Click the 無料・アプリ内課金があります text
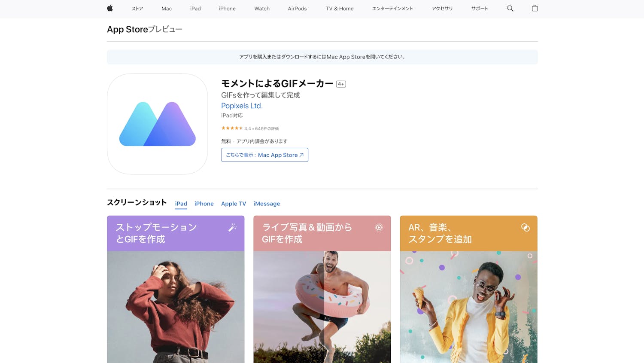Image resolution: width=644 pixels, height=363 pixels. pyautogui.click(x=254, y=141)
